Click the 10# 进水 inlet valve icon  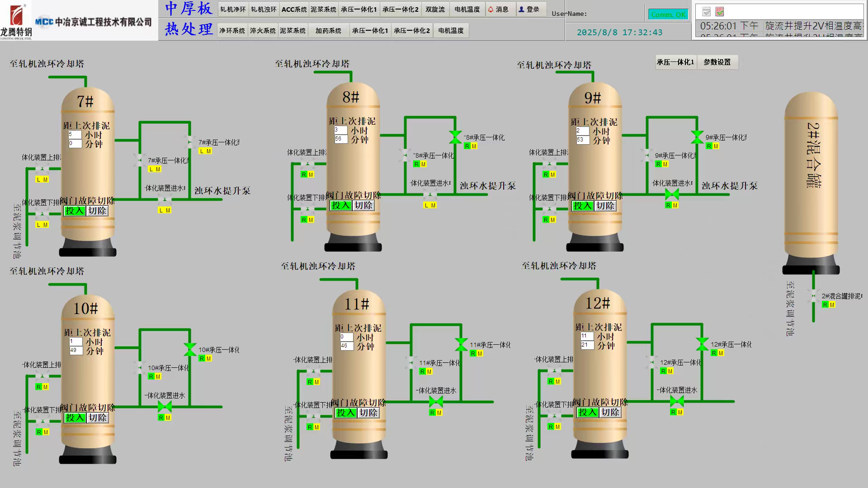click(x=165, y=407)
